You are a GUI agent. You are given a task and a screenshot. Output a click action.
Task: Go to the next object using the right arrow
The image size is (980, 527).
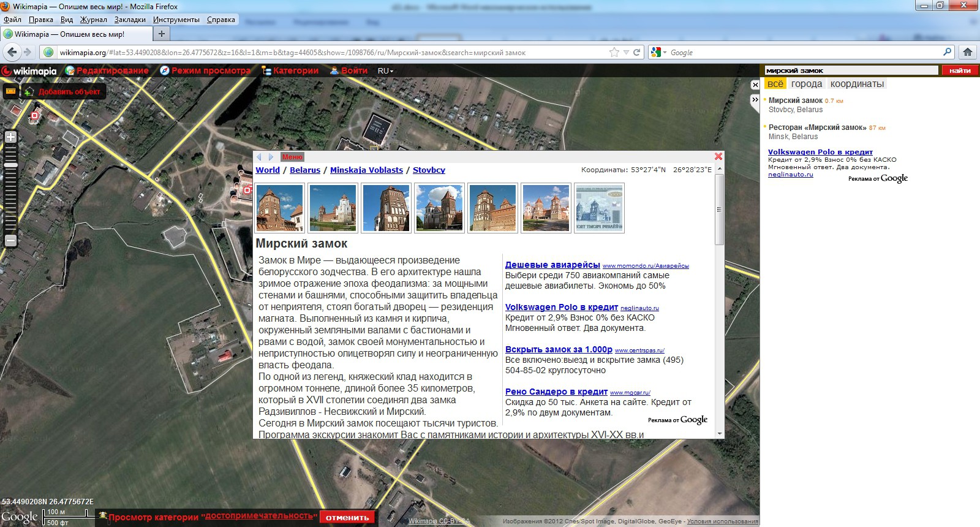[271, 157]
